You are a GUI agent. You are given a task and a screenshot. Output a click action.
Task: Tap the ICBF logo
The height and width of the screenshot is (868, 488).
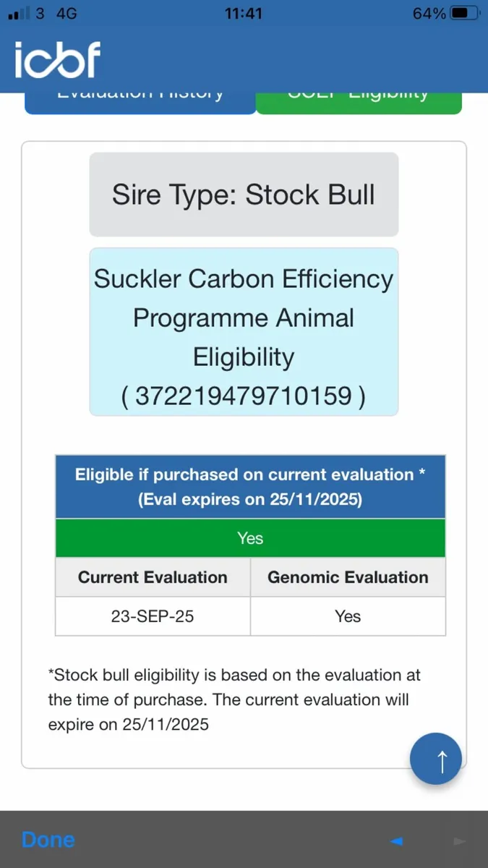[58, 59]
